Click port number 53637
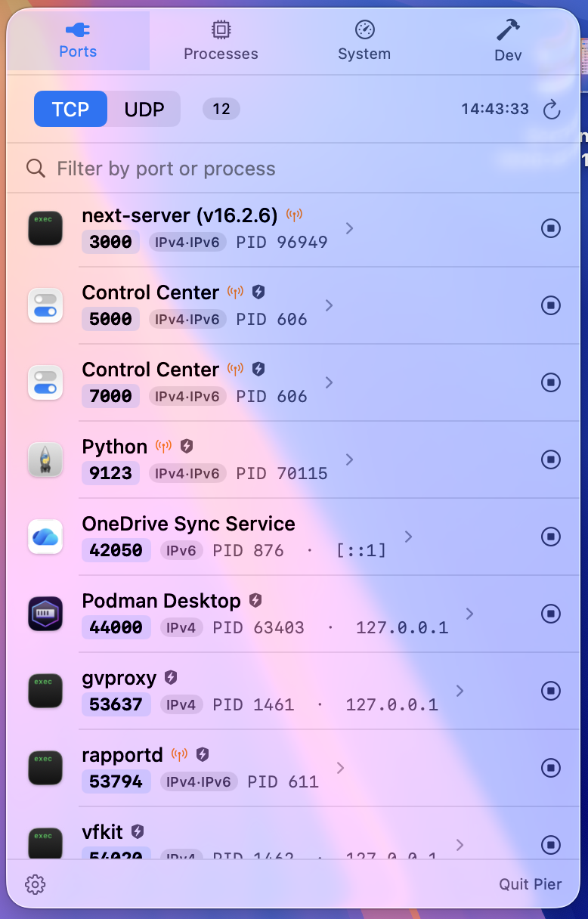 click(x=116, y=704)
